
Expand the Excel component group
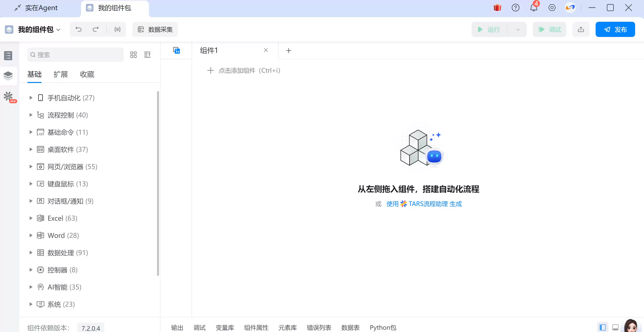coord(31,218)
